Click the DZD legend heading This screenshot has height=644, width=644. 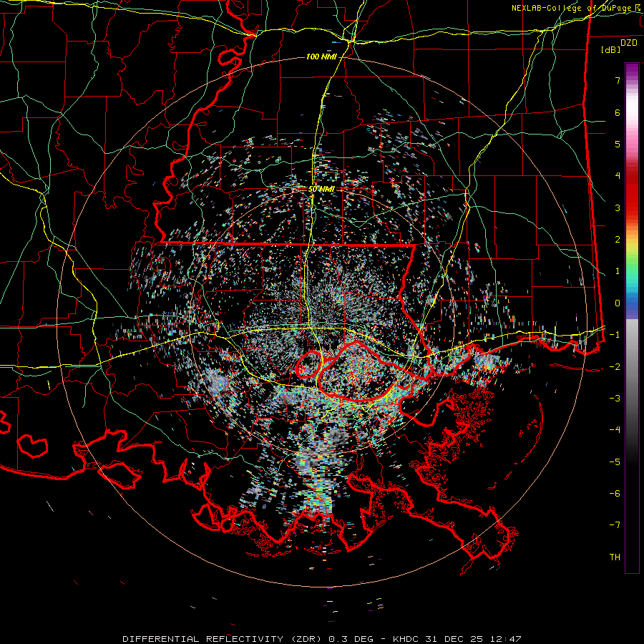coord(629,43)
